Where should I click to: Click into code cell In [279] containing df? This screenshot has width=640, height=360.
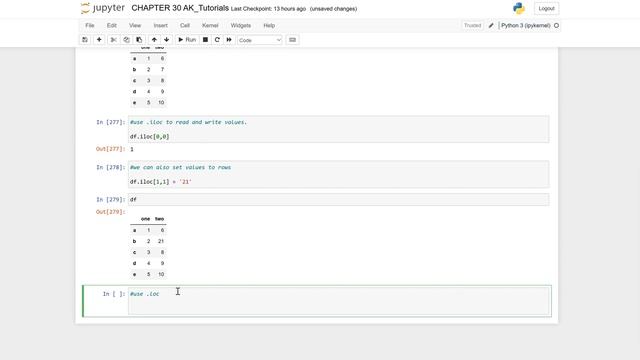pos(338,200)
